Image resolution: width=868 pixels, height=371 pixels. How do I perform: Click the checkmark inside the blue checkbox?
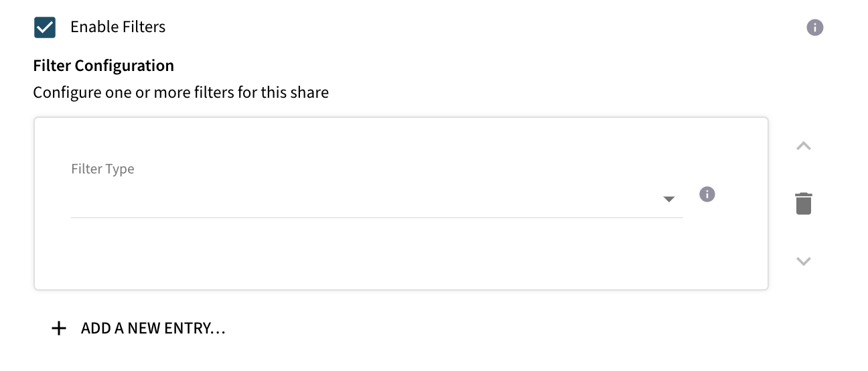45,27
